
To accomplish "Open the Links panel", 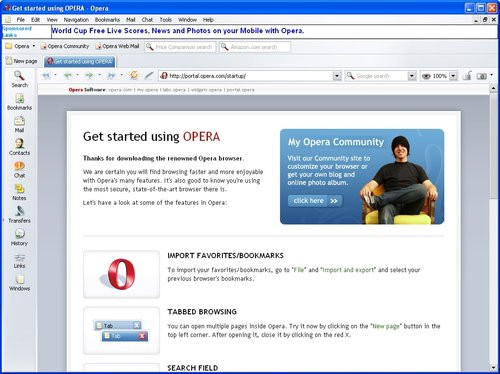I will click(x=19, y=260).
